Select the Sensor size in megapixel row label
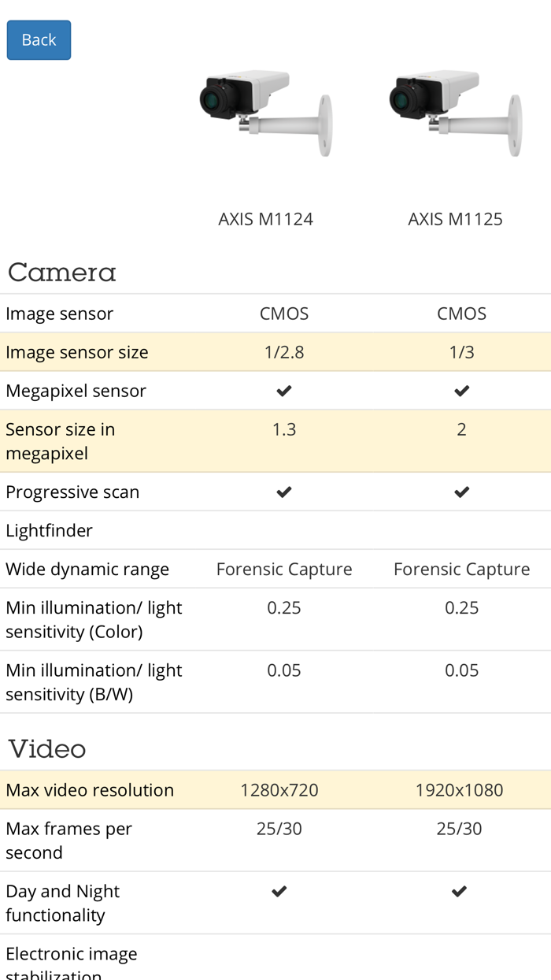This screenshot has width=551, height=980. point(61,441)
